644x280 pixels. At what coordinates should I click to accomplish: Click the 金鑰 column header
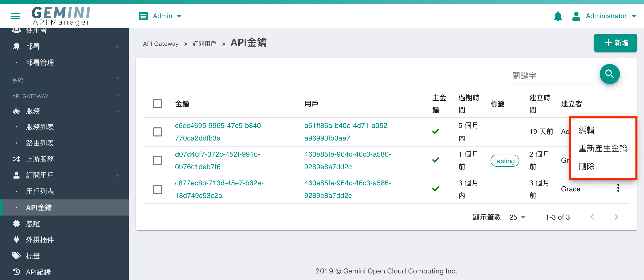[182, 104]
